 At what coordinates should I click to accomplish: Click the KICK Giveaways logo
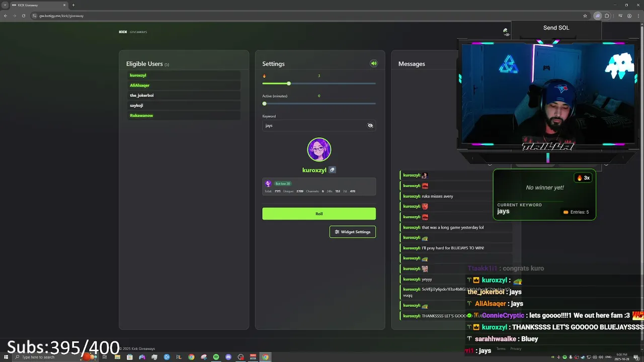point(133,32)
